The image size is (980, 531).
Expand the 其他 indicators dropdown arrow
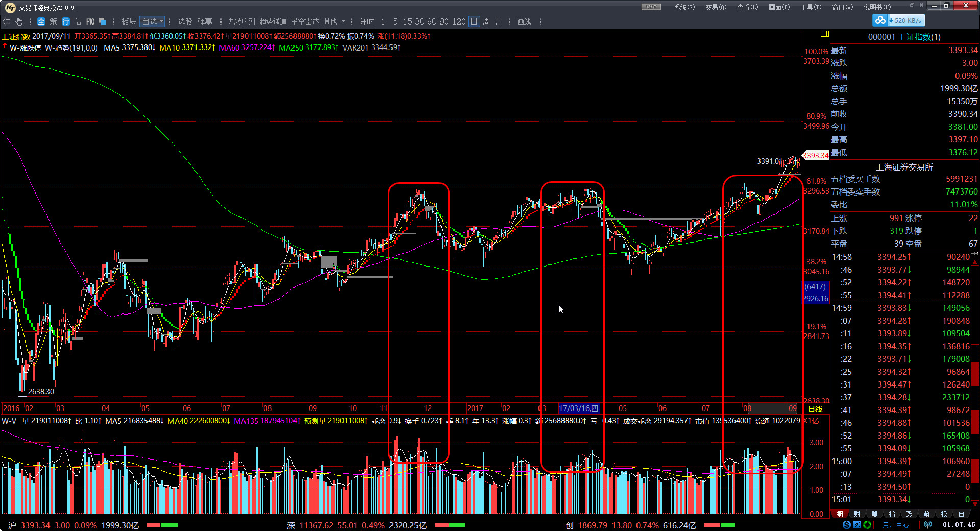343,21
